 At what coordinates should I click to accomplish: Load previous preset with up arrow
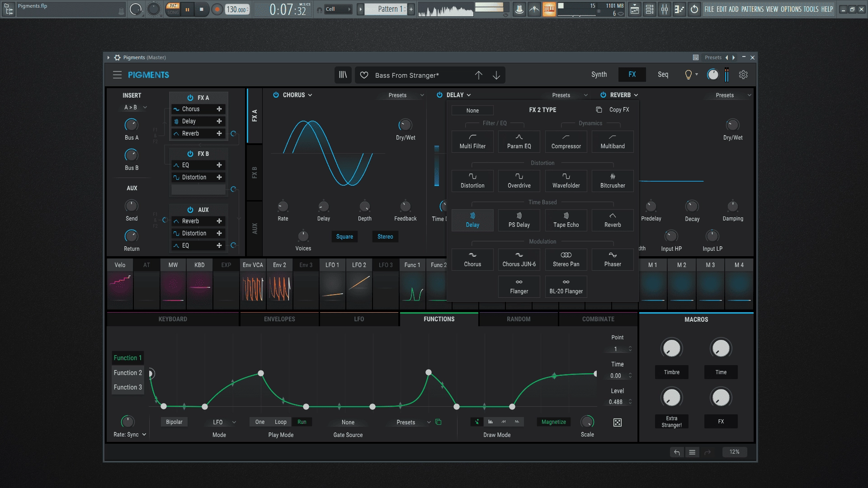click(x=478, y=75)
